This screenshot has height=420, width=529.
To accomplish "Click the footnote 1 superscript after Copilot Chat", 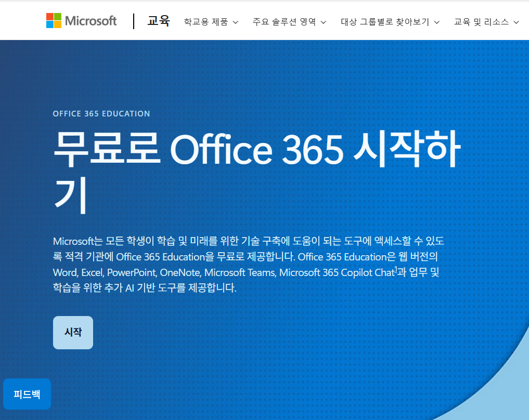I will [396, 269].
